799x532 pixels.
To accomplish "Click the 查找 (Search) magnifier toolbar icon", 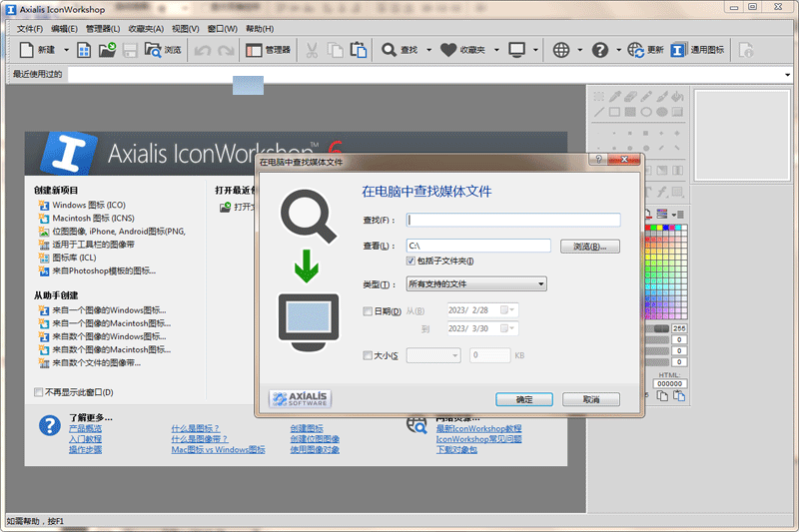I will [x=389, y=49].
